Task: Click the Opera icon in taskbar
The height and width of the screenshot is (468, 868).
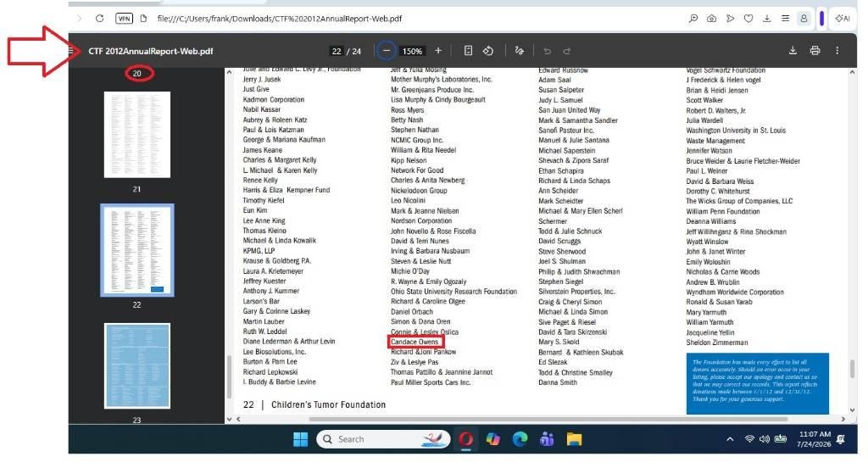Action: 465,439
